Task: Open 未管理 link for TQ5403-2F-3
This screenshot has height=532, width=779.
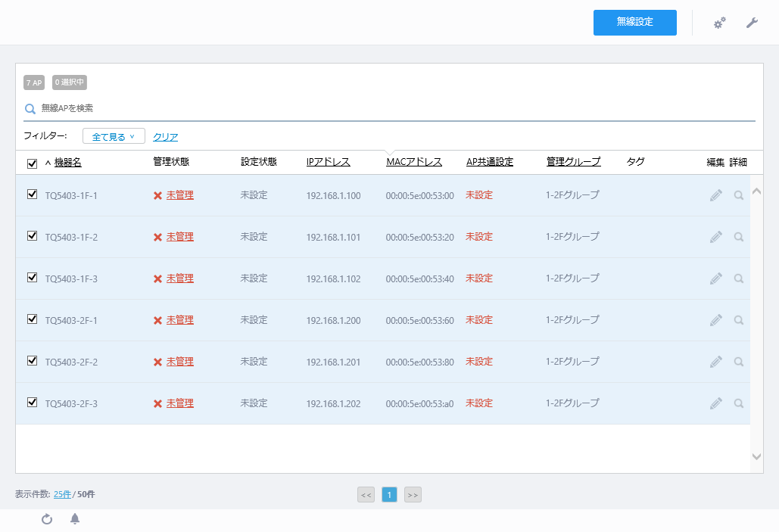Action: click(180, 403)
